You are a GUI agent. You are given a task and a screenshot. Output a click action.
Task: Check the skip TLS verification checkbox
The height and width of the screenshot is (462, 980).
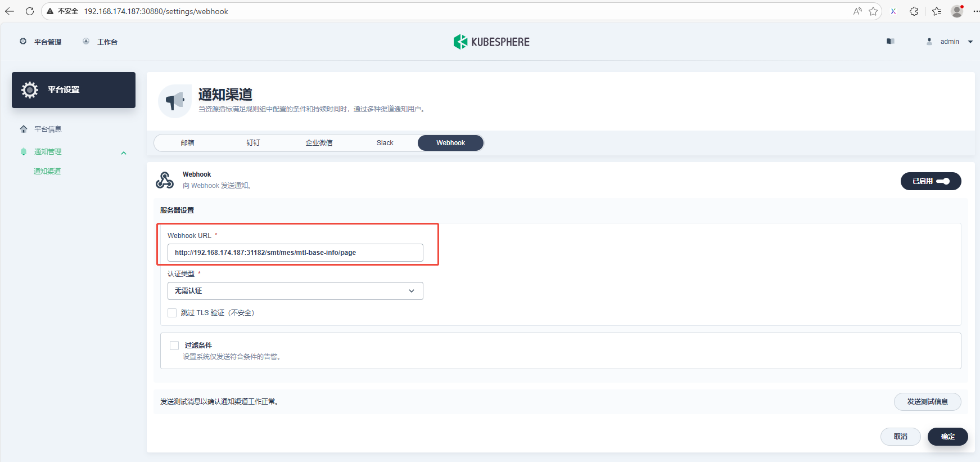(x=172, y=313)
